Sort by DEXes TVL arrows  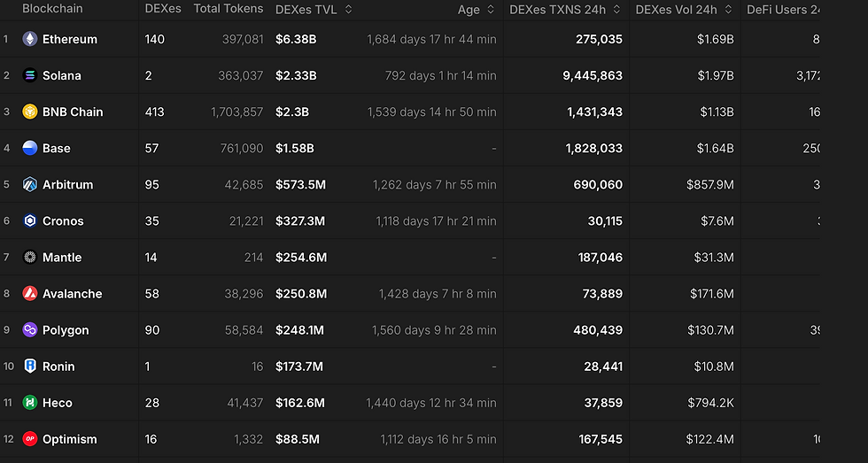[x=348, y=10]
